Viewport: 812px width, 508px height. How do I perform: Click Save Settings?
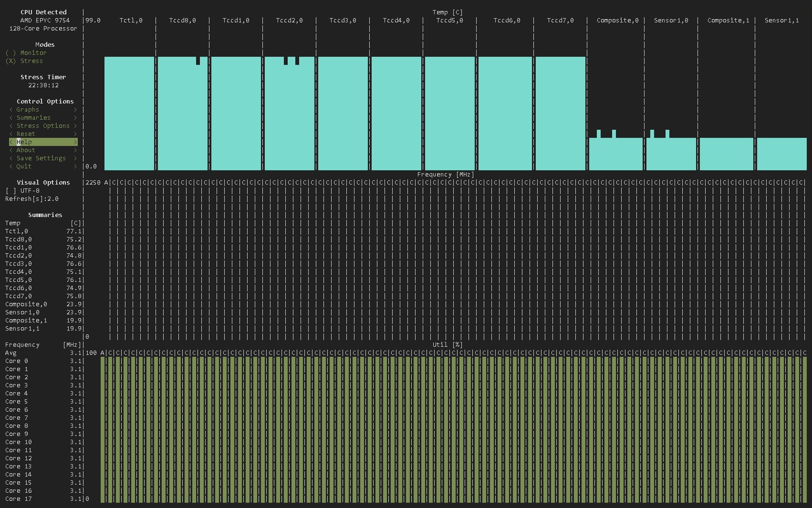[x=43, y=158]
